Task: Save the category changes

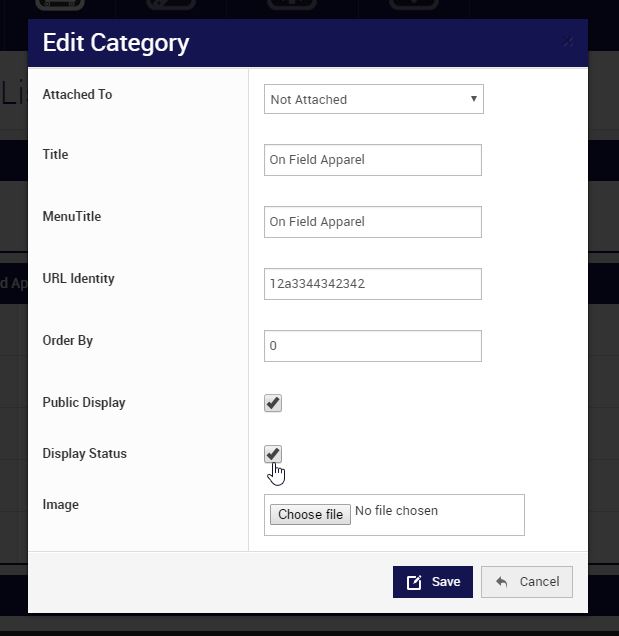Action: [433, 582]
